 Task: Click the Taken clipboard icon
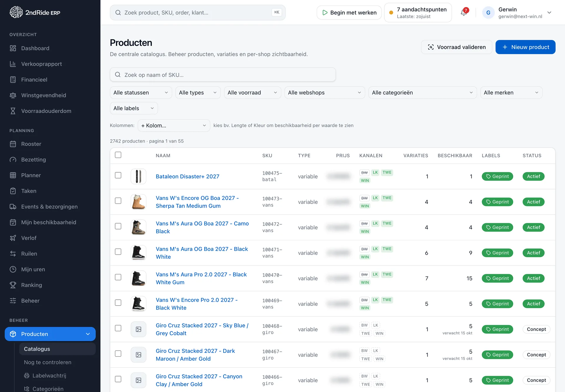(x=13, y=191)
